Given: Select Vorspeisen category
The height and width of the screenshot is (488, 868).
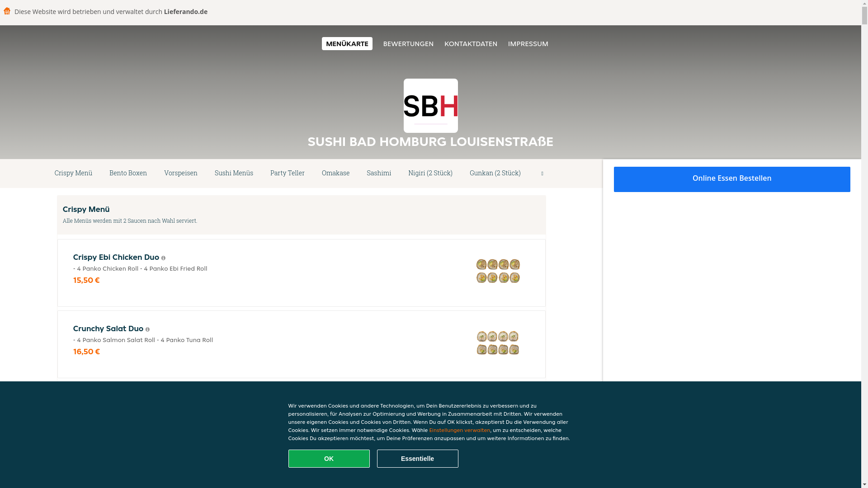Looking at the screenshot, I should pyautogui.click(x=181, y=173).
